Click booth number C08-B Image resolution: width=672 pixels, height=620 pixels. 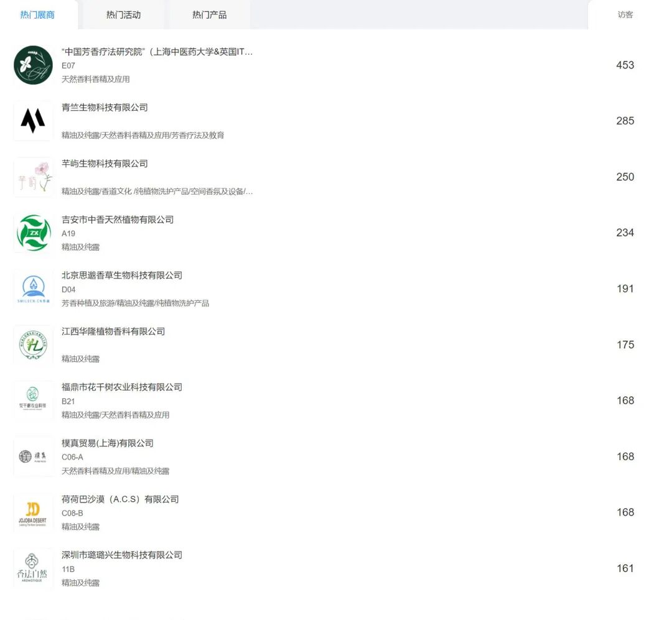tap(72, 513)
